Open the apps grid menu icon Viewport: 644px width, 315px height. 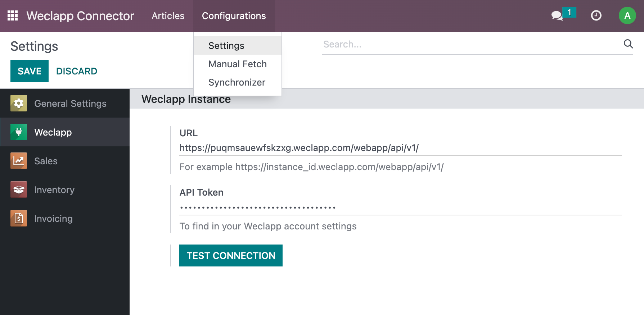[x=13, y=15]
